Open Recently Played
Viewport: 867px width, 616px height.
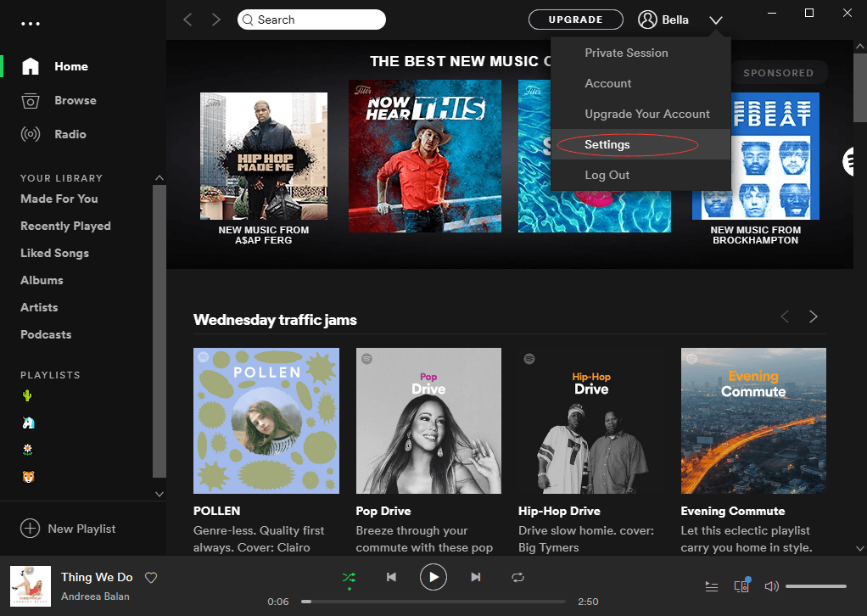(65, 226)
